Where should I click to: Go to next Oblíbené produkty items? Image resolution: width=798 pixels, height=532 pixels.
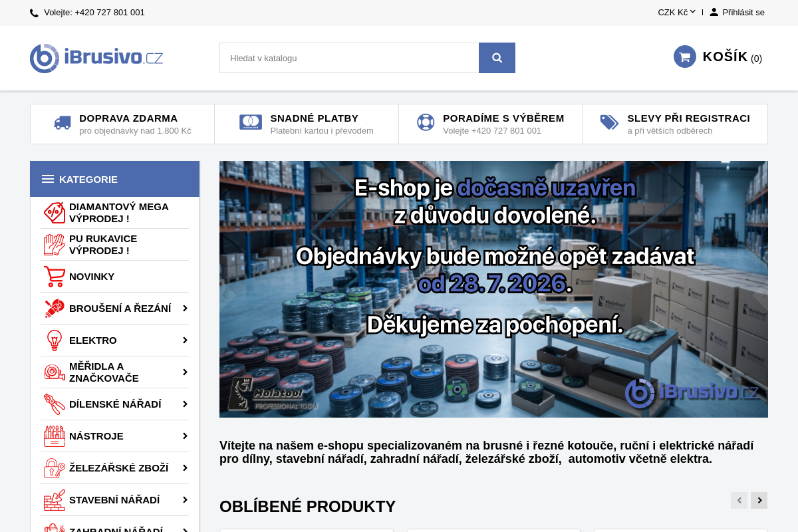pos(759,500)
